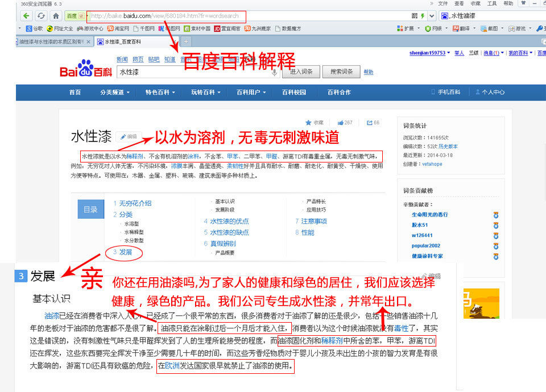
Task: Open the 工具 menu
Action: coord(491,3)
